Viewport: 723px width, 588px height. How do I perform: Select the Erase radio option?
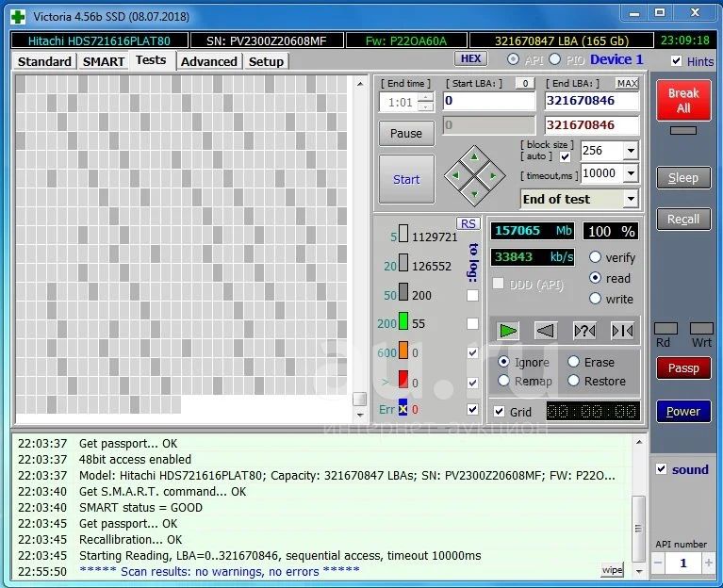click(x=574, y=362)
